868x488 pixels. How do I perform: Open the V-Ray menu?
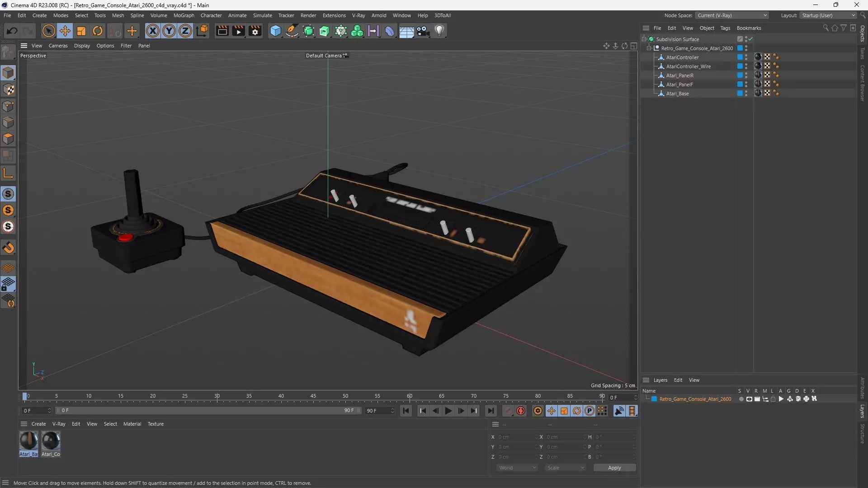[359, 15]
